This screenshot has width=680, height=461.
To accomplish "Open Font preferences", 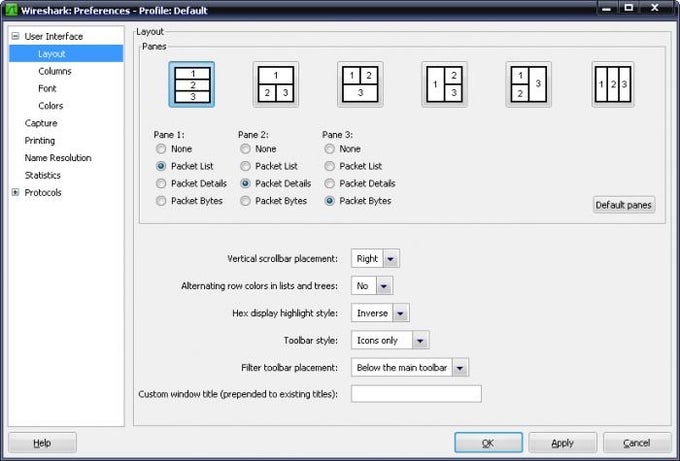I will [47, 88].
